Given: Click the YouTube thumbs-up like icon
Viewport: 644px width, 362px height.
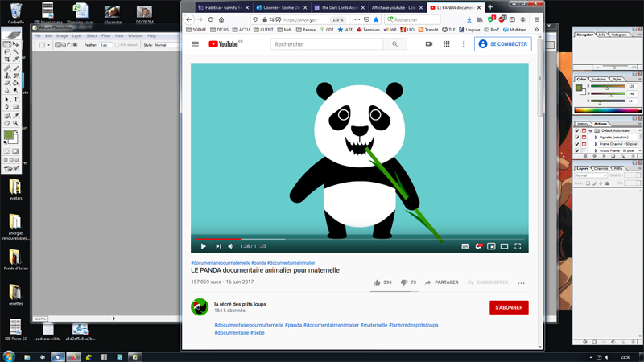Looking at the screenshot, I should click(376, 282).
